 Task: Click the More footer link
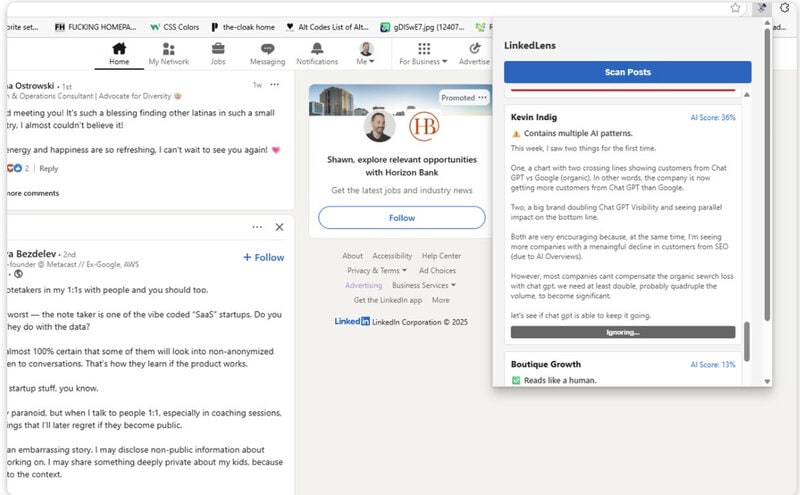coord(440,300)
